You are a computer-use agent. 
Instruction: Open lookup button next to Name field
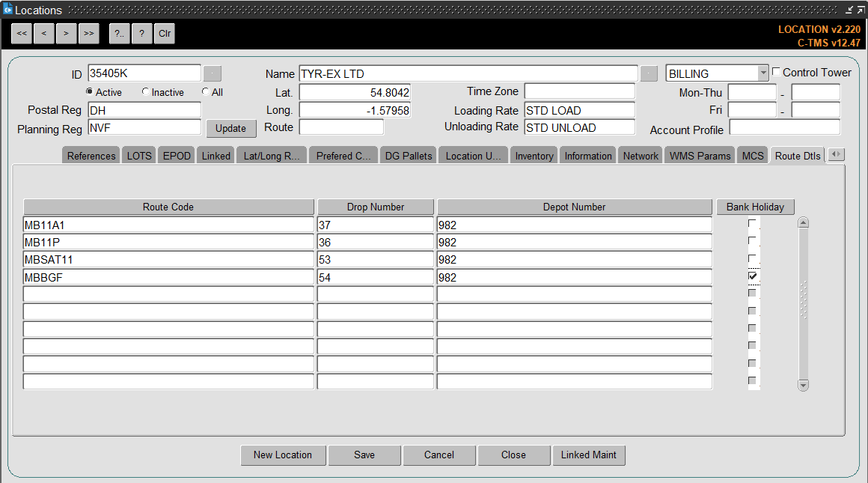click(x=649, y=73)
